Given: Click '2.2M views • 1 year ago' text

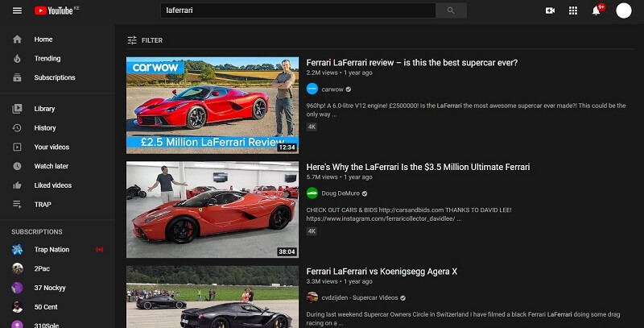Looking at the screenshot, I should pos(339,73).
